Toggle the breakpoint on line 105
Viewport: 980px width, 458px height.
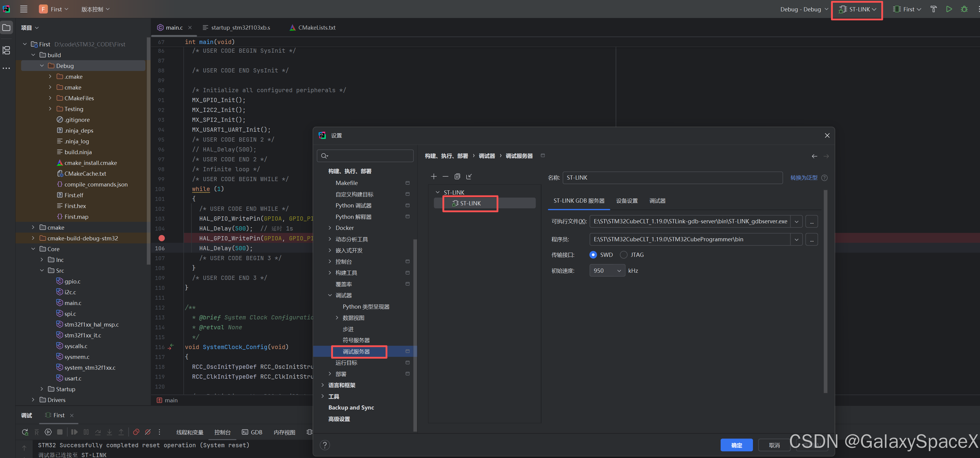tap(161, 238)
